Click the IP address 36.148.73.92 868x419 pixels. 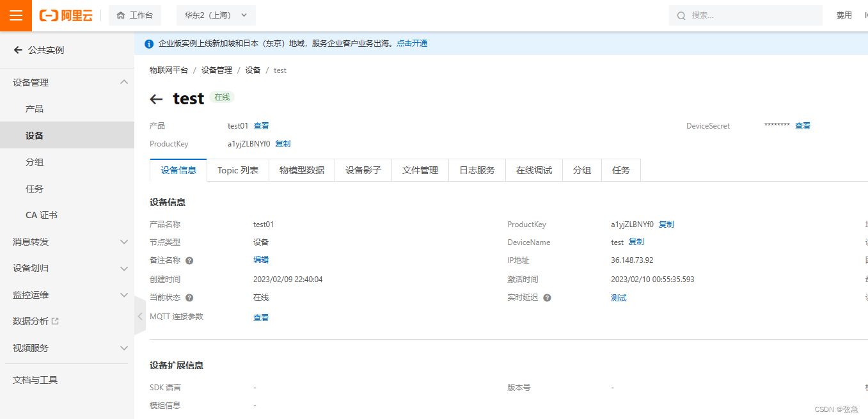tap(632, 260)
